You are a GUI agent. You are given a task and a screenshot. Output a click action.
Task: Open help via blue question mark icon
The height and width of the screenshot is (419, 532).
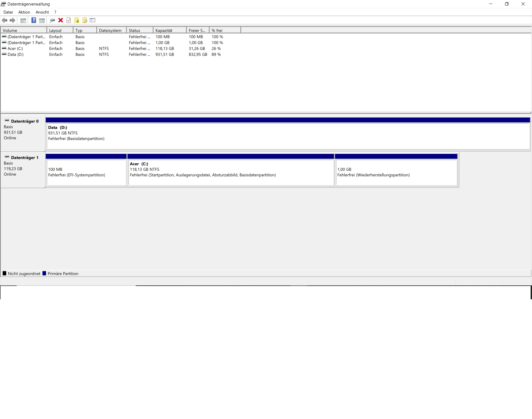pos(34,20)
